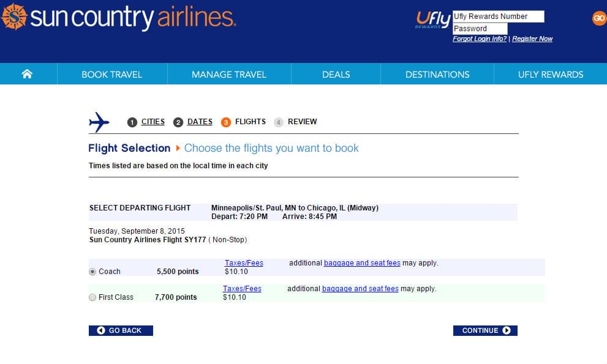
Task: Click step 1 circle for Cities
Action: coord(132,122)
